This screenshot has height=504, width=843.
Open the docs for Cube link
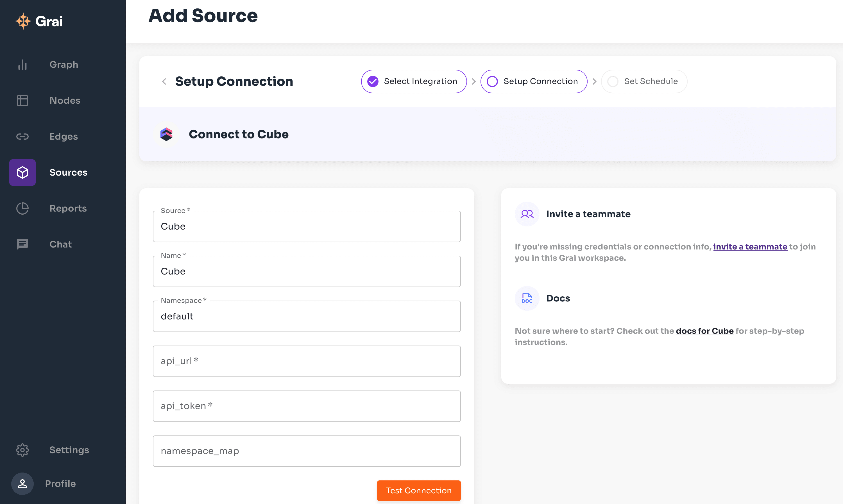[x=704, y=331]
